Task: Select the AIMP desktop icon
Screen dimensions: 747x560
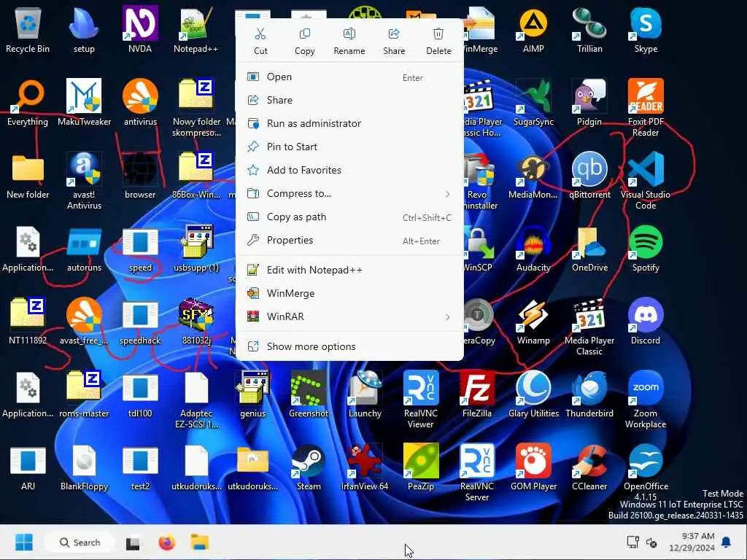Action: click(533, 29)
